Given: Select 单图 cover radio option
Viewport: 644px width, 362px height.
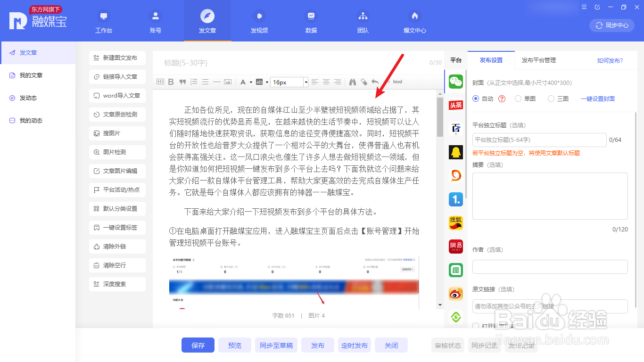Looking at the screenshot, I should tap(518, 99).
